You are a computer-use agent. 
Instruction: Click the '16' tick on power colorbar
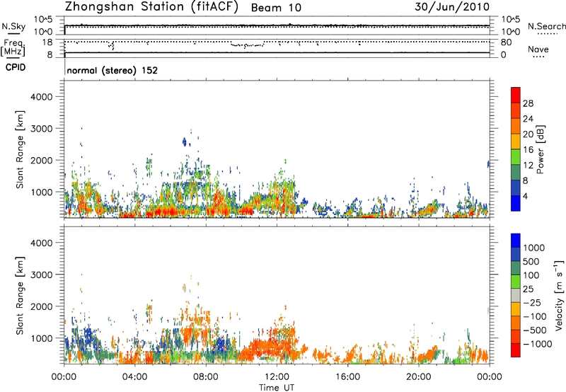click(x=528, y=150)
